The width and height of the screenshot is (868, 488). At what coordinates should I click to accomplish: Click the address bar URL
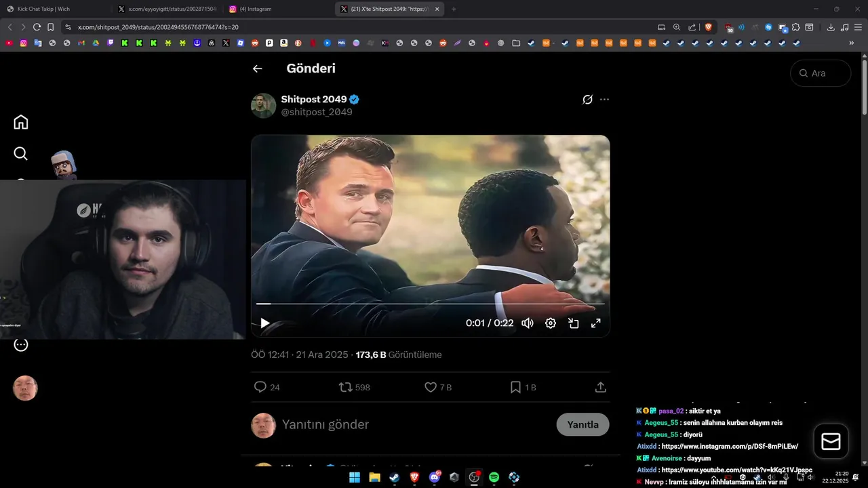click(x=158, y=27)
